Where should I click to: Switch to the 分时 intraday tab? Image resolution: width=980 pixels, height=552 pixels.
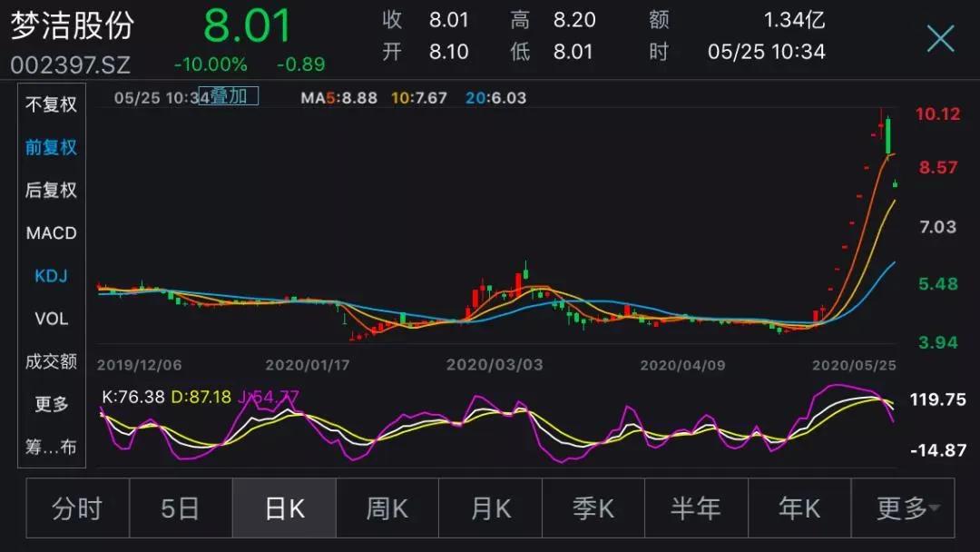tap(77, 509)
